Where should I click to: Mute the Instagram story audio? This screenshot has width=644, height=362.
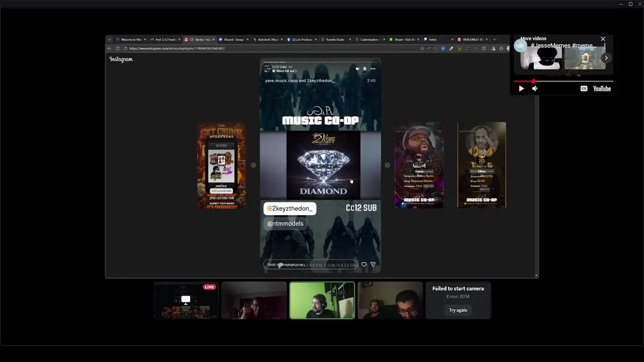(x=357, y=69)
